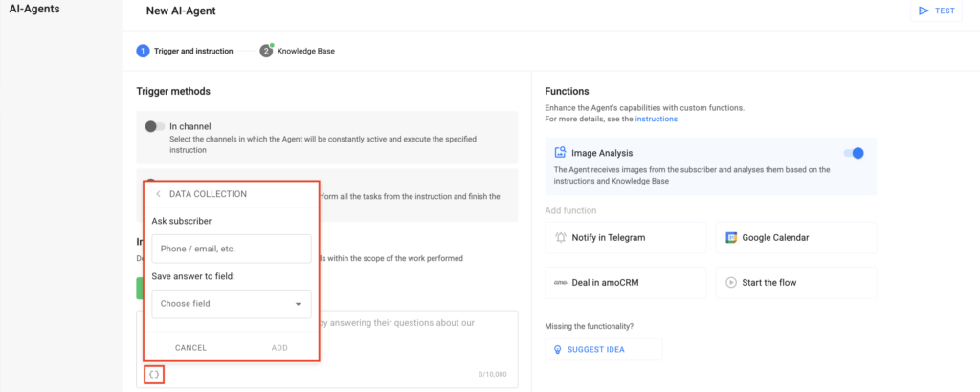
Task: Open the instructions link
Action: click(x=656, y=119)
